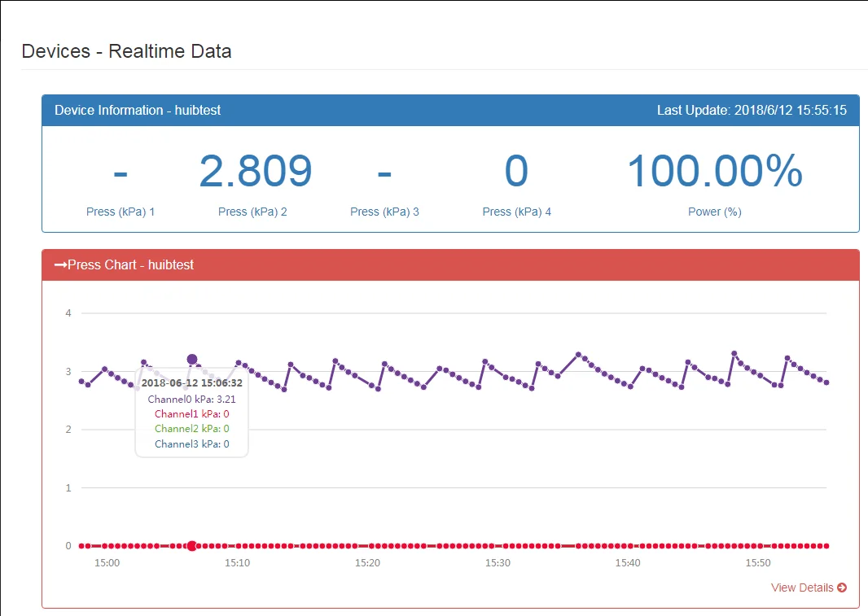The image size is (868, 616).
Task: Click the arrow icon in Press Chart header
Action: [x=60, y=265]
